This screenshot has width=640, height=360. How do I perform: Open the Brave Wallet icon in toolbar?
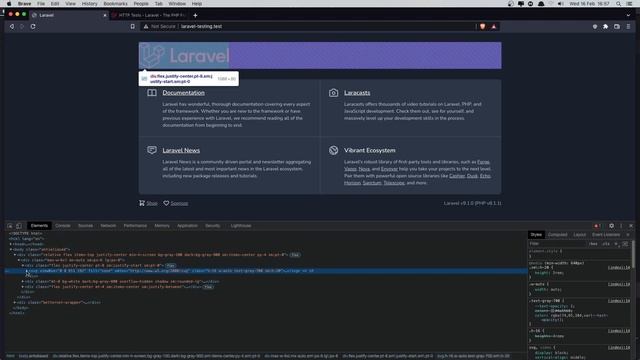(617, 27)
